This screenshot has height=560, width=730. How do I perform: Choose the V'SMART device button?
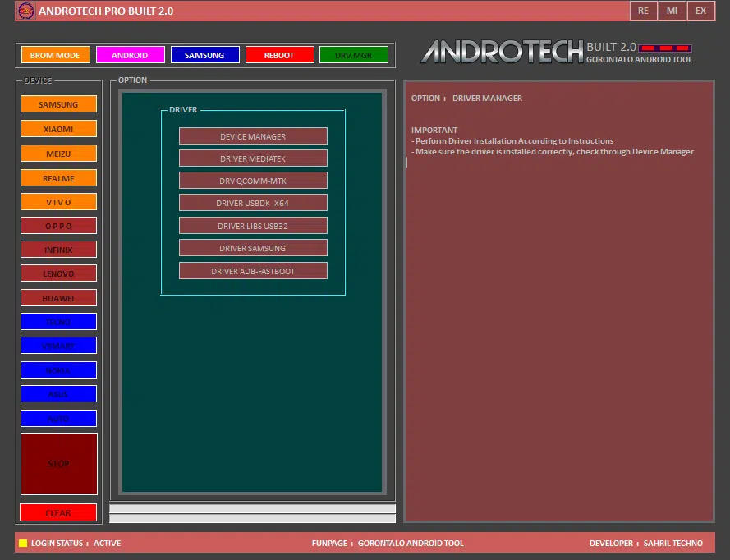(x=58, y=346)
